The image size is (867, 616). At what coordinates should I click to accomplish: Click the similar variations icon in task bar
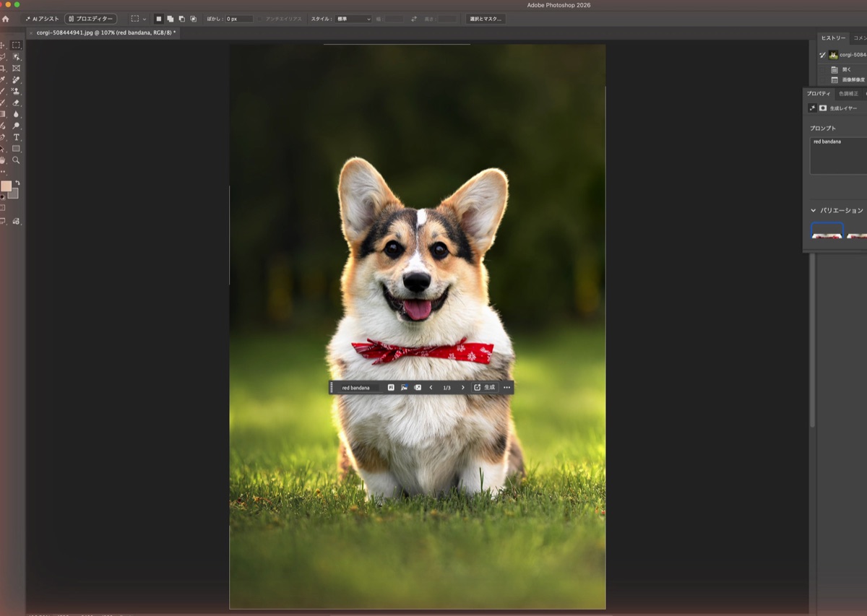click(x=418, y=388)
